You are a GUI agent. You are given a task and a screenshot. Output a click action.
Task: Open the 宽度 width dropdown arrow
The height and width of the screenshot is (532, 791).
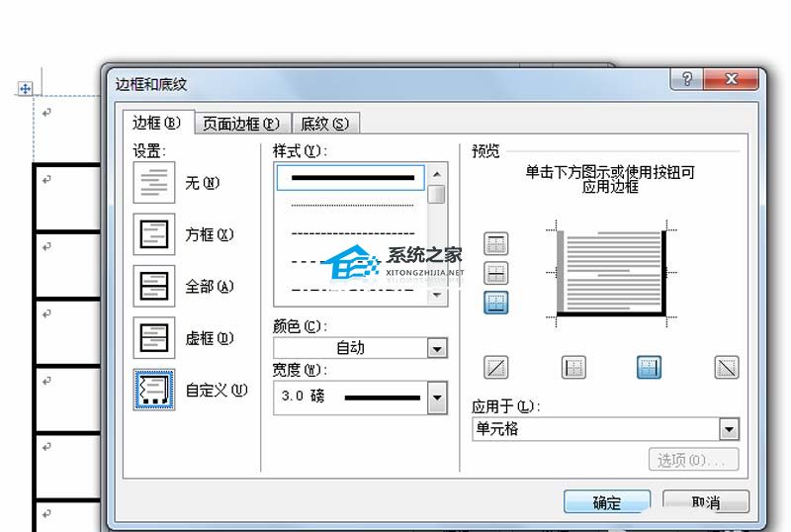437,398
